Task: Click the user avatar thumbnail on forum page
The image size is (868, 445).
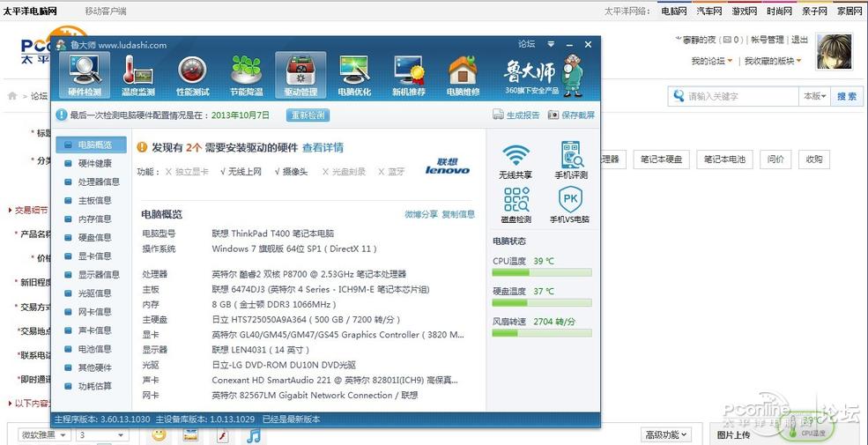Action: (835, 51)
